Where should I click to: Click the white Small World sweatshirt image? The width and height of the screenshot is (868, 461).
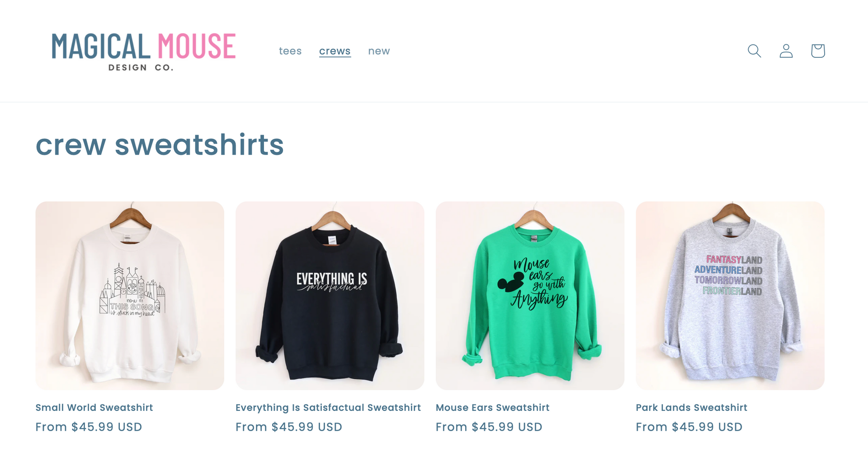[x=130, y=296]
